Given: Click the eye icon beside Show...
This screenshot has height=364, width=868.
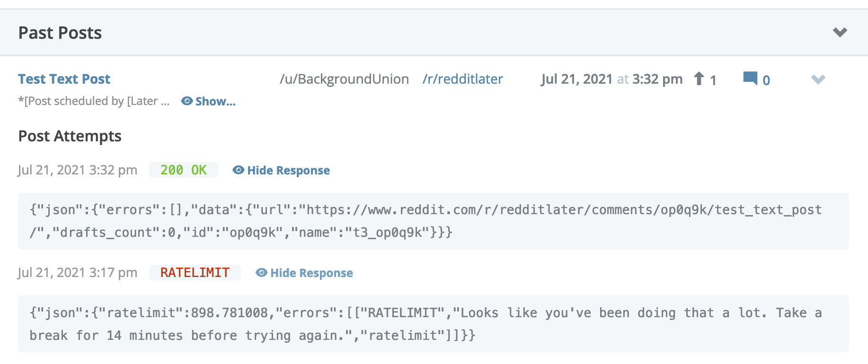Looking at the screenshot, I should coord(187,101).
